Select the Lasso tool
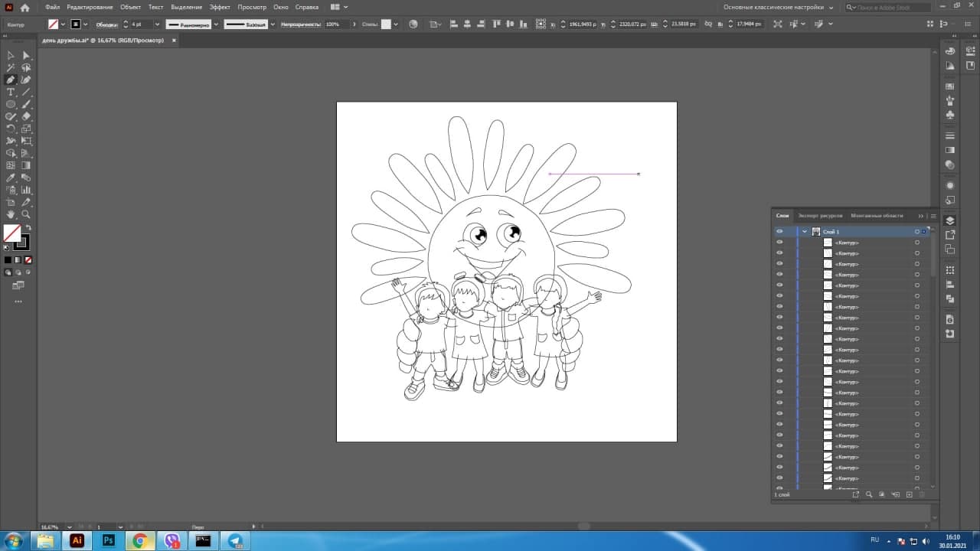The height and width of the screenshot is (551, 980). (26, 67)
